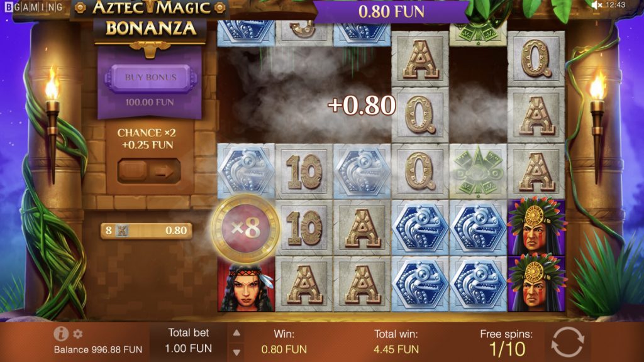Click the Total bet 1.00 FUN display
This screenshot has height=362, width=644.
tap(189, 341)
